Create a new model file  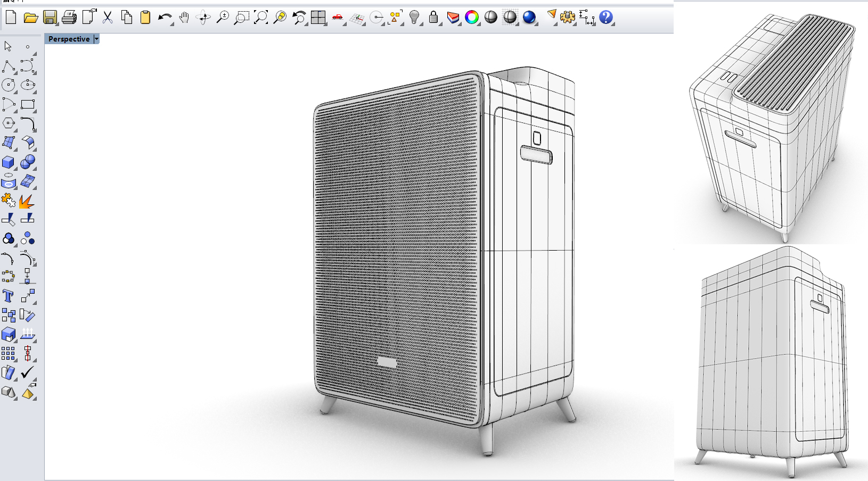click(x=10, y=17)
